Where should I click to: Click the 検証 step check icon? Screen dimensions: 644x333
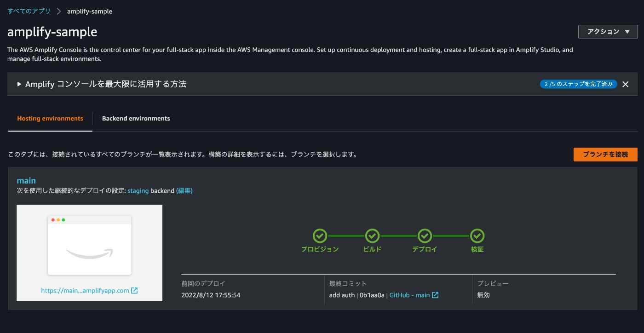pyautogui.click(x=477, y=236)
